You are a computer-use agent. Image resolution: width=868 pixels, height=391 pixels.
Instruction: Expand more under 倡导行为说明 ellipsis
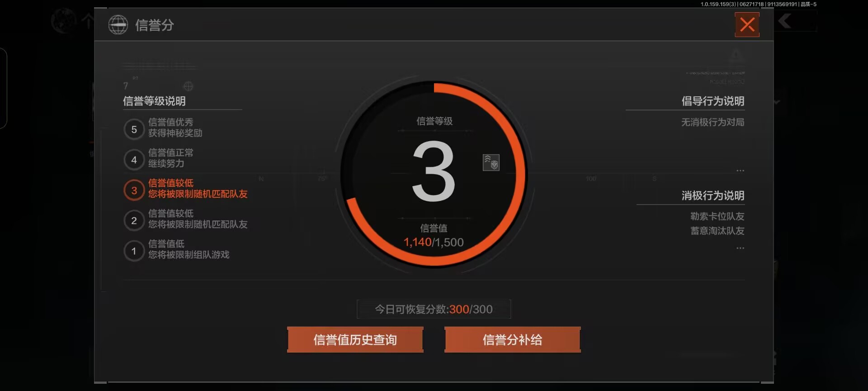[x=740, y=171]
